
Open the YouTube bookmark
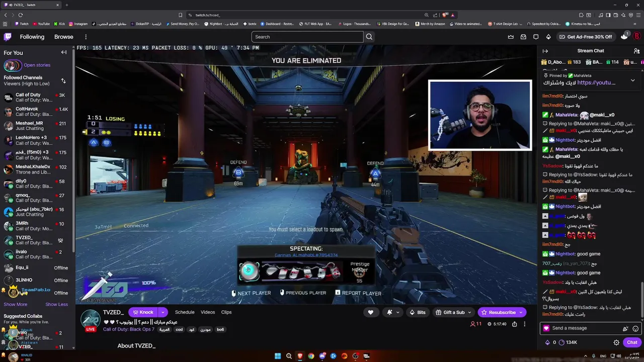(41, 24)
